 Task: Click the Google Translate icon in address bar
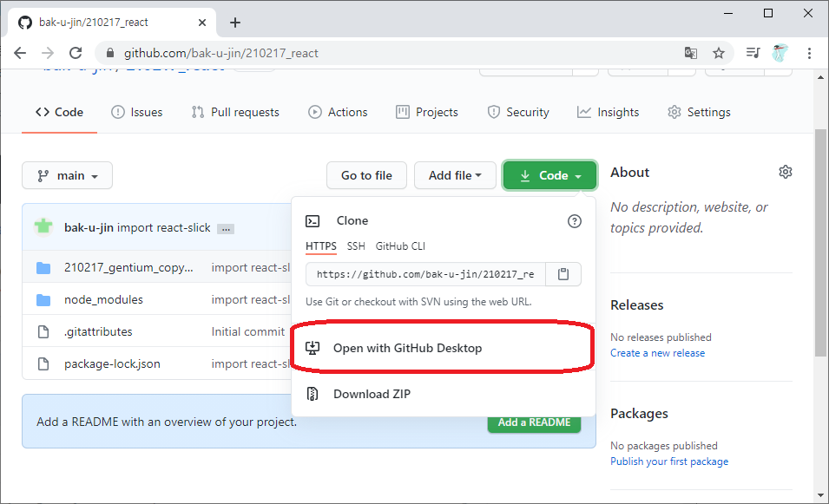690,53
